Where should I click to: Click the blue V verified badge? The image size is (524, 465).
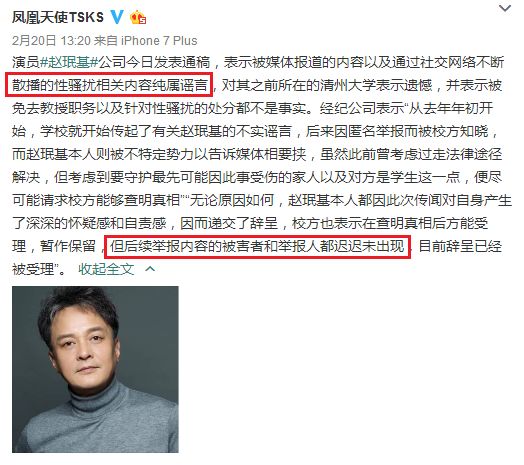point(117,17)
